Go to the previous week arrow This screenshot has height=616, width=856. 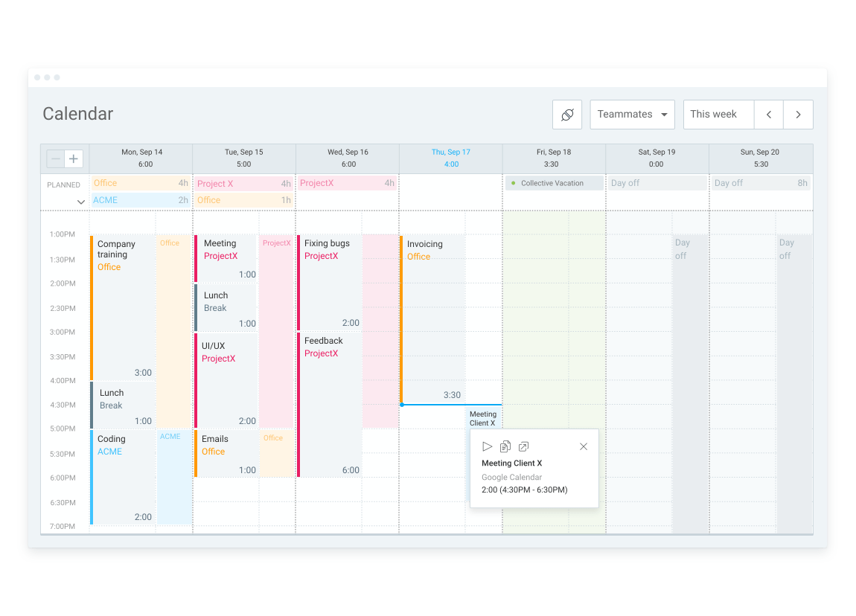click(769, 115)
